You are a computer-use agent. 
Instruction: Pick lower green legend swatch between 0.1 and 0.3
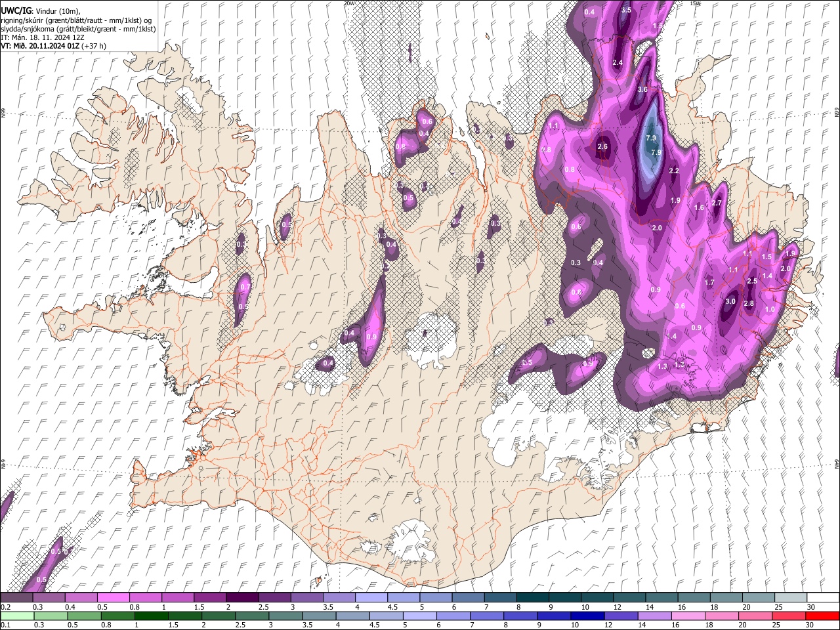click(x=17, y=616)
